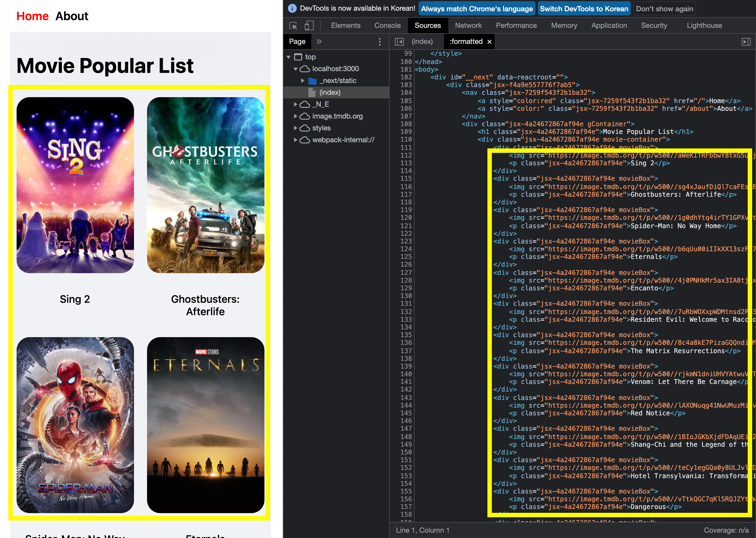
Task: Toggle the device toolbar icon
Action: 309,25
